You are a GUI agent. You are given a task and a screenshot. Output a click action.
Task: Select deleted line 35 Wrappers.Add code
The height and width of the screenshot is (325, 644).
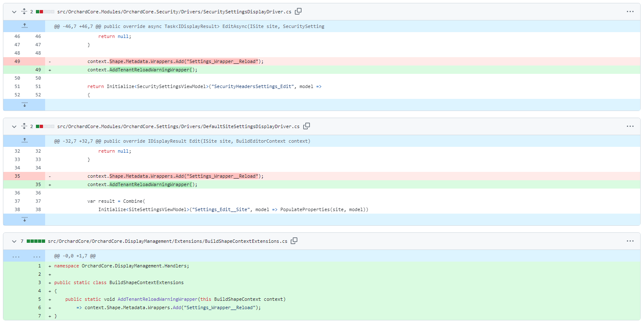pos(175,176)
